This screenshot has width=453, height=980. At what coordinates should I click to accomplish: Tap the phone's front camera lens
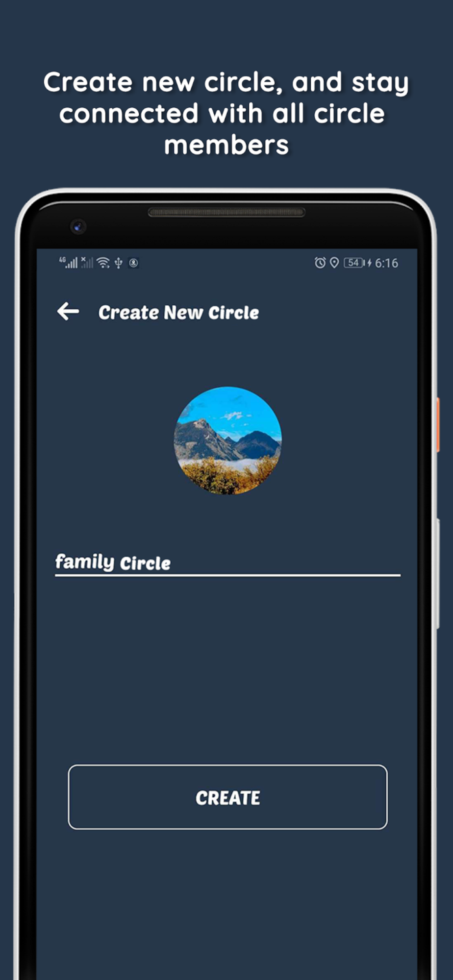pyautogui.click(x=78, y=227)
